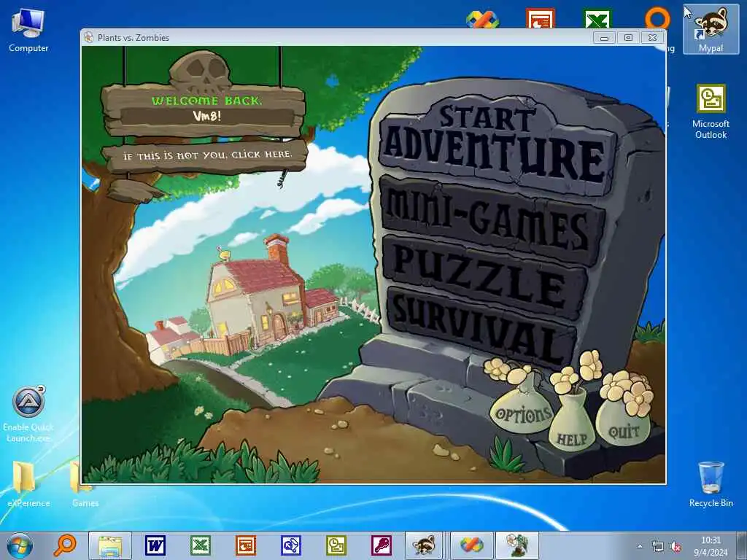Select the Mypal raccoon desktop shortcut

pyautogui.click(x=711, y=29)
